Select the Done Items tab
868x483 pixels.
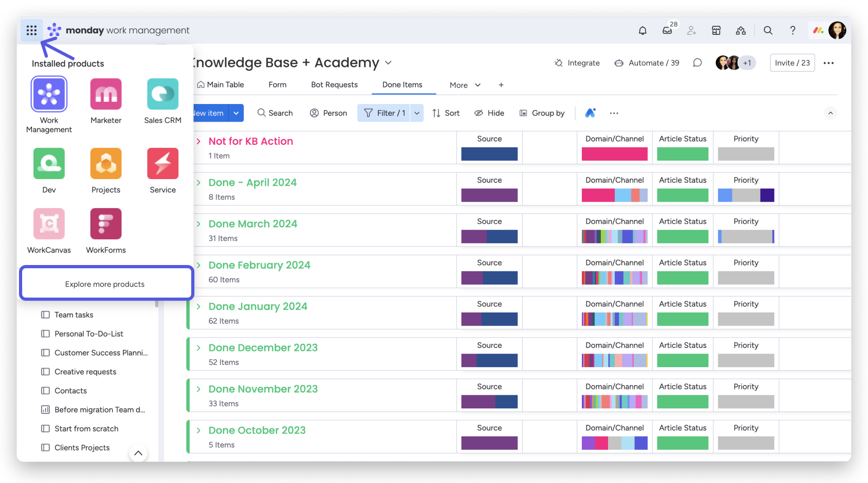point(402,85)
